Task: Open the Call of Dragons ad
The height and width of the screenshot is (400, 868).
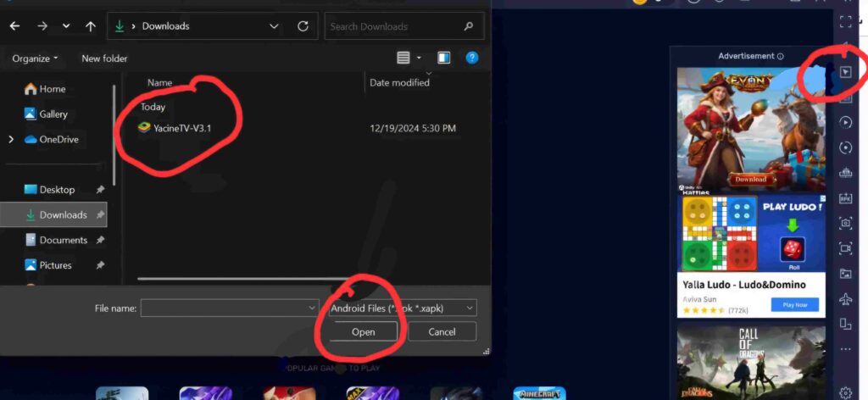Action: point(751,363)
